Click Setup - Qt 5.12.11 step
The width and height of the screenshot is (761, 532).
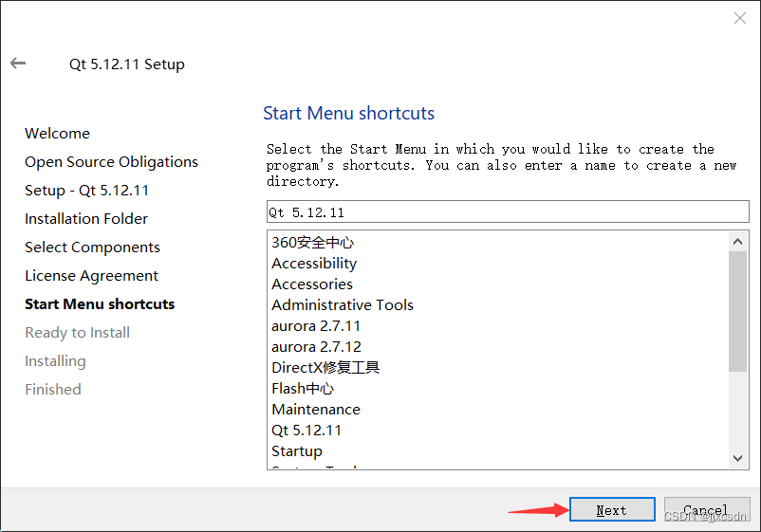(x=87, y=190)
